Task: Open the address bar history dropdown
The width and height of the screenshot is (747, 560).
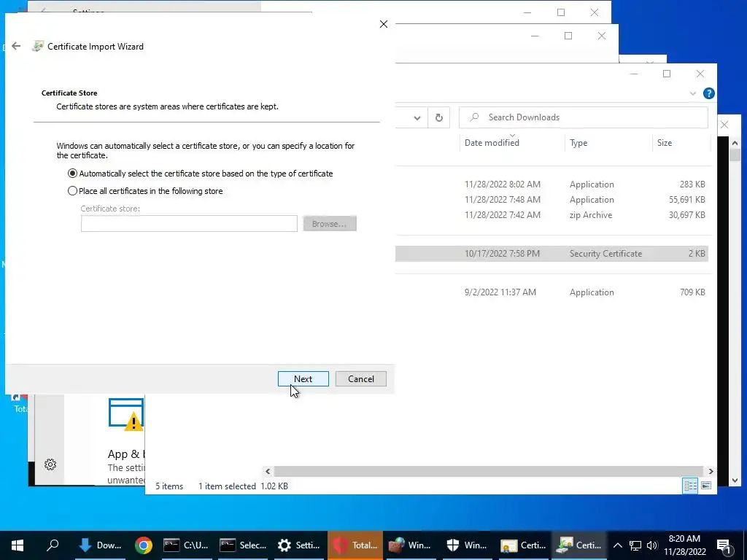Action: [x=417, y=117]
